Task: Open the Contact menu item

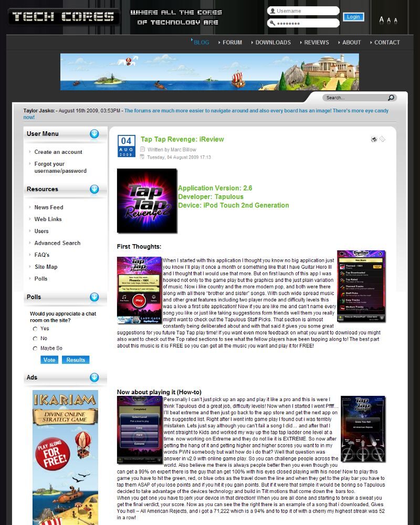Action: click(387, 43)
